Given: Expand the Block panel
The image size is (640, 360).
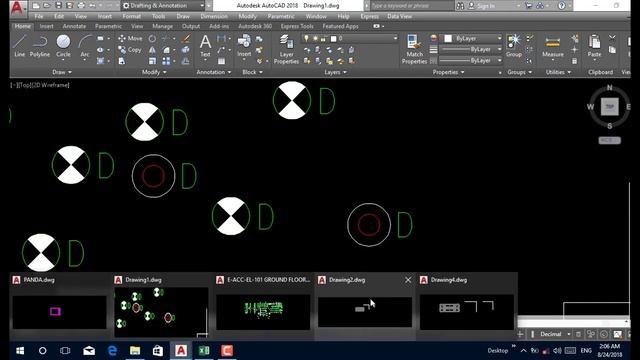Looking at the screenshot, I should (252, 72).
